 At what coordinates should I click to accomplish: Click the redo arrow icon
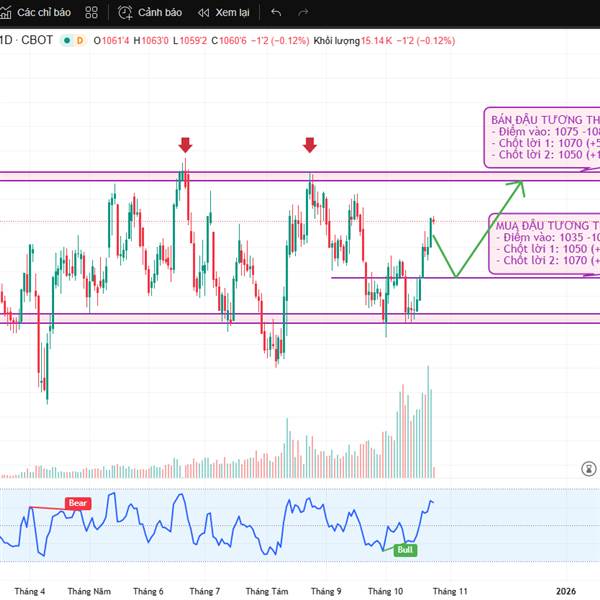tap(303, 13)
